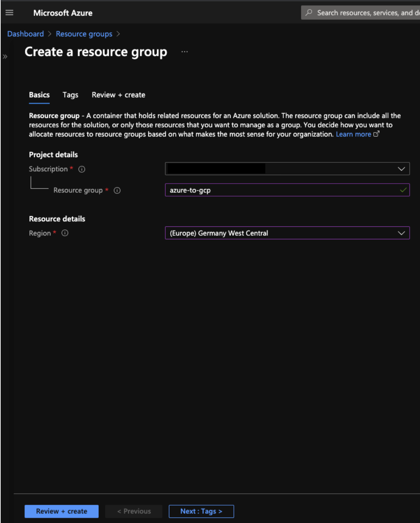Click the Project details heading
Viewport: 420px width, 523px height.
pos(53,155)
